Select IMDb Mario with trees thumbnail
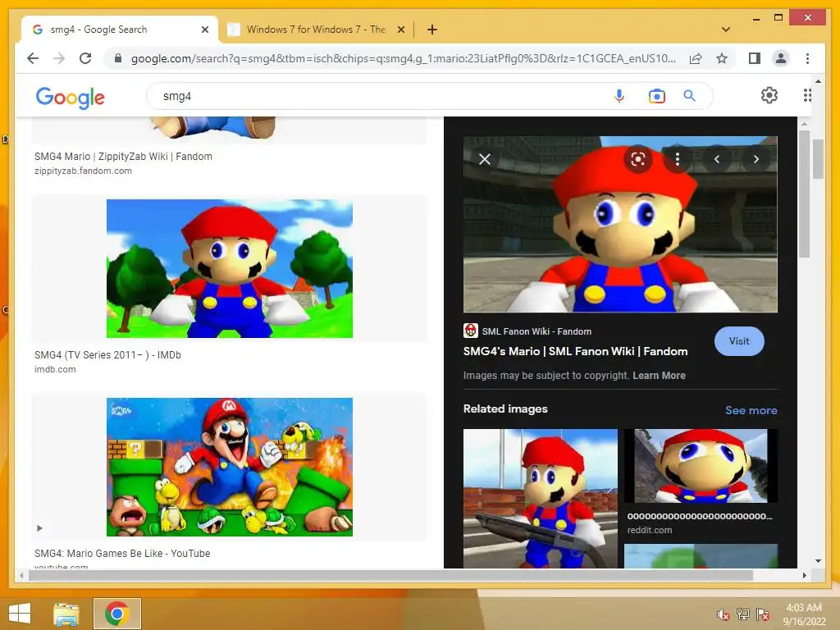This screenshot has width=840, height=630. 230,268
